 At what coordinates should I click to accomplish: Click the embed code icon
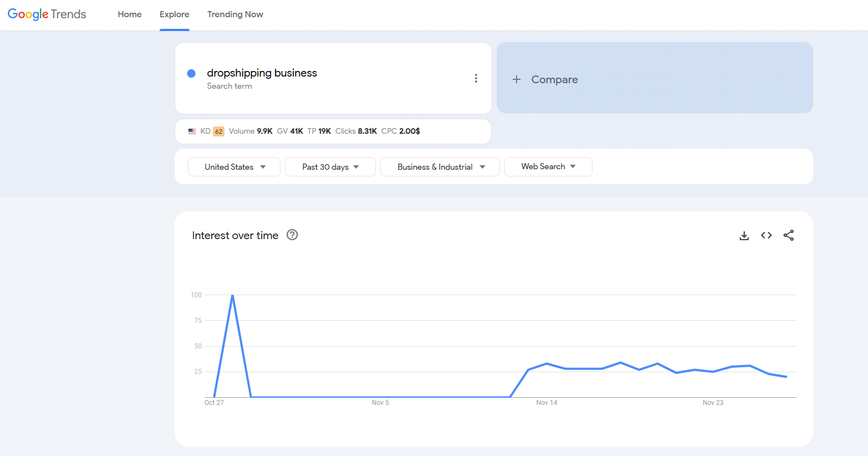tap(767, 235)
